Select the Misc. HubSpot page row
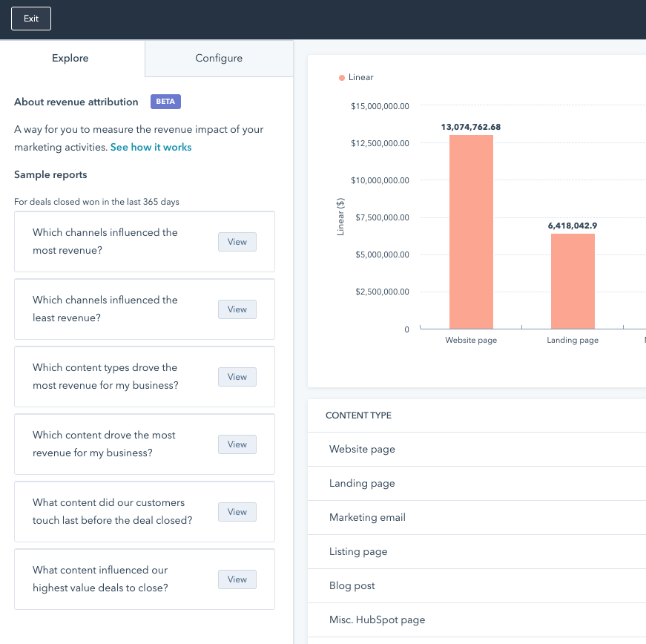646x644 pixels. coord(377,620)
